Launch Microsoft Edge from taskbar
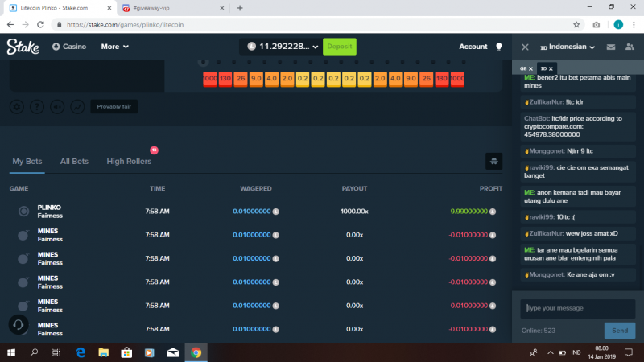644x362 pixels. (80, 352)
